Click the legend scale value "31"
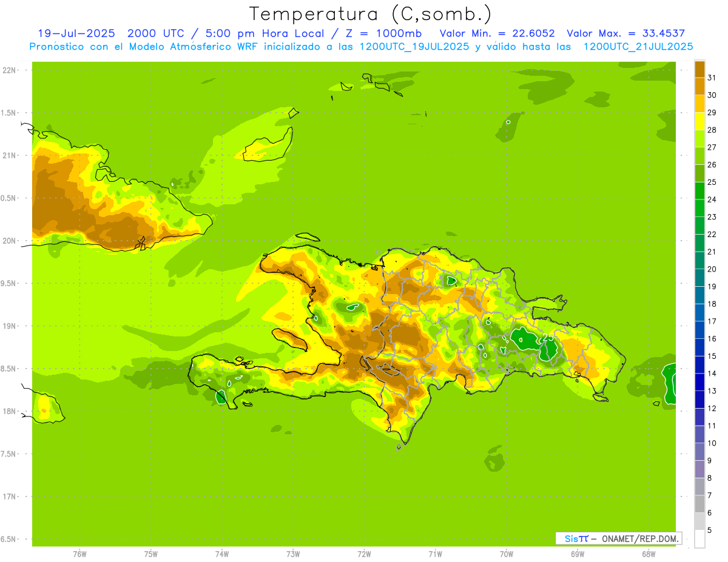Viewport: 728px width, 562px height. click(x=712, y=78)
